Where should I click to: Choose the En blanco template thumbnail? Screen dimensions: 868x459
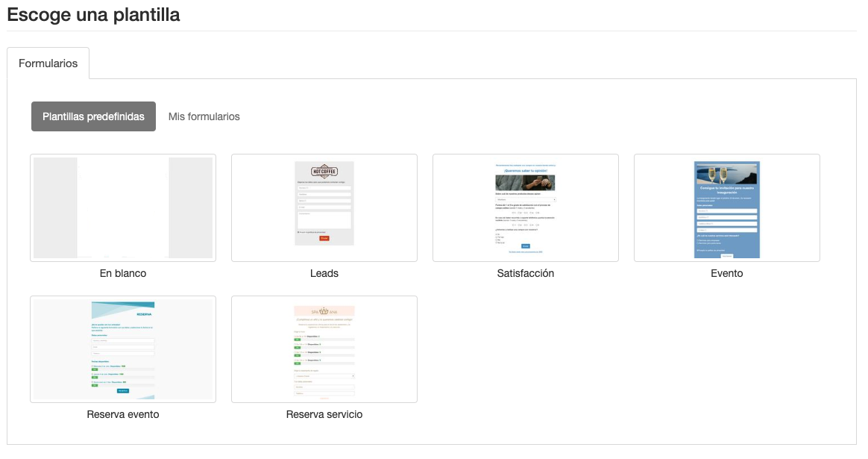[123, 207]
